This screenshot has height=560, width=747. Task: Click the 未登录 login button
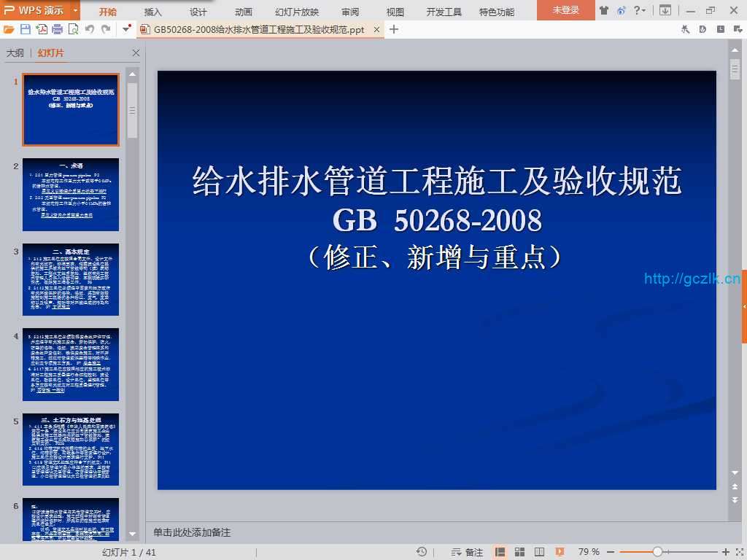(x=565, y=10)
